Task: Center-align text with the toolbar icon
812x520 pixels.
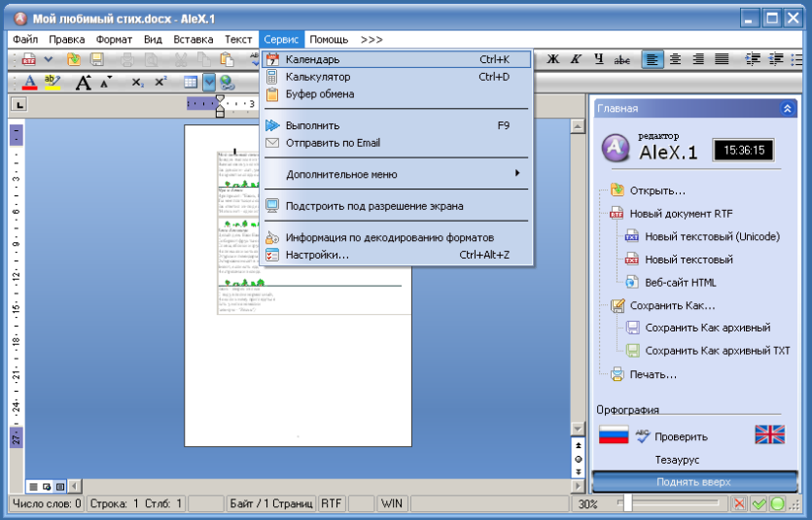Action: pyautogui.click(x=675, y=59)
